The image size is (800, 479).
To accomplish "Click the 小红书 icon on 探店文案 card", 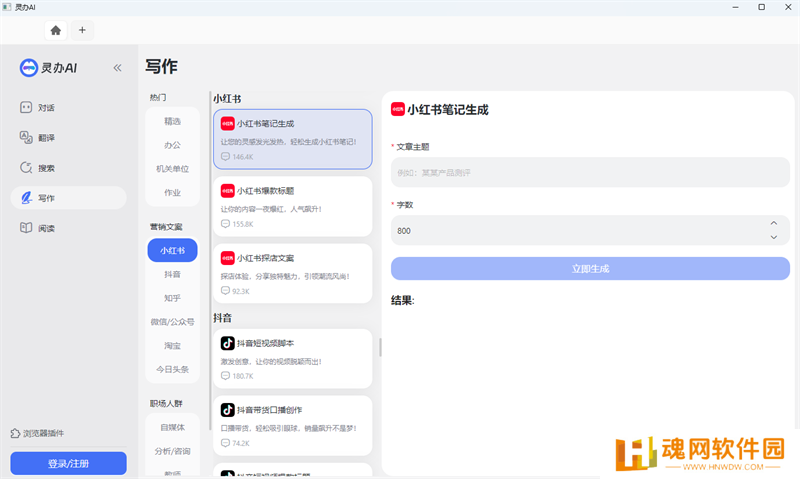I will pos(228,258).
